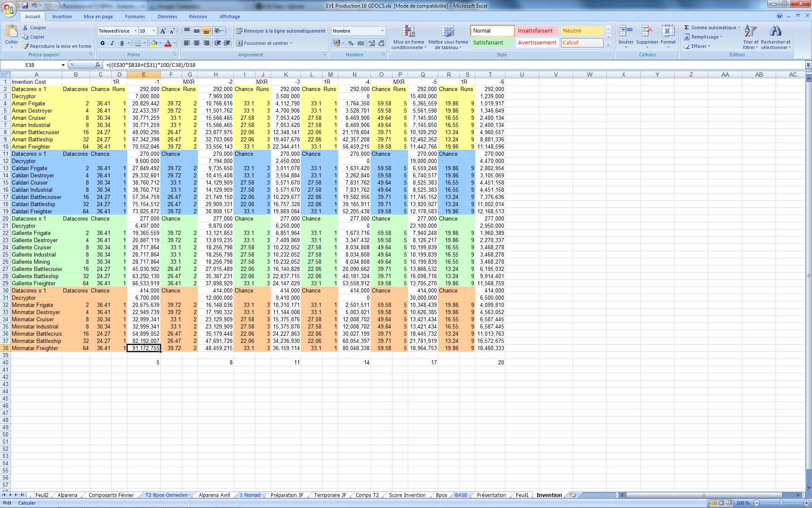Click the yellow fill color bucket
Image resolution: width=812 pixels, height=508 pixels.
click(154, 43)
